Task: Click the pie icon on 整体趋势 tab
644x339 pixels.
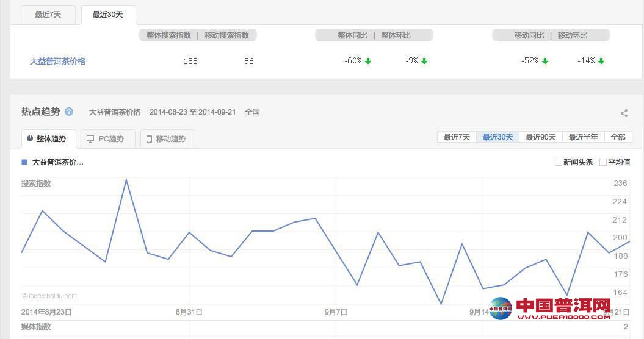Action: [x=30, y=139]
